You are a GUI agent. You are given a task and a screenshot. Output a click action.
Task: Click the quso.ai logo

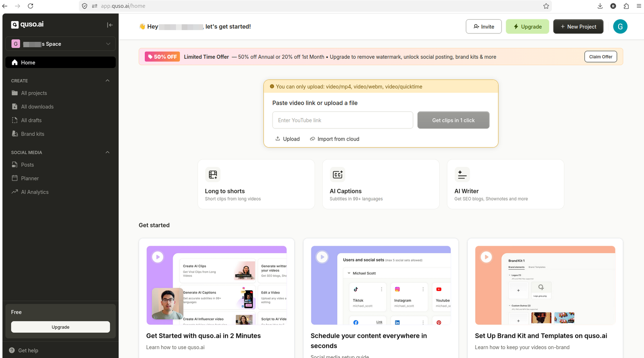pyautogui.click(x=27, y=25)
